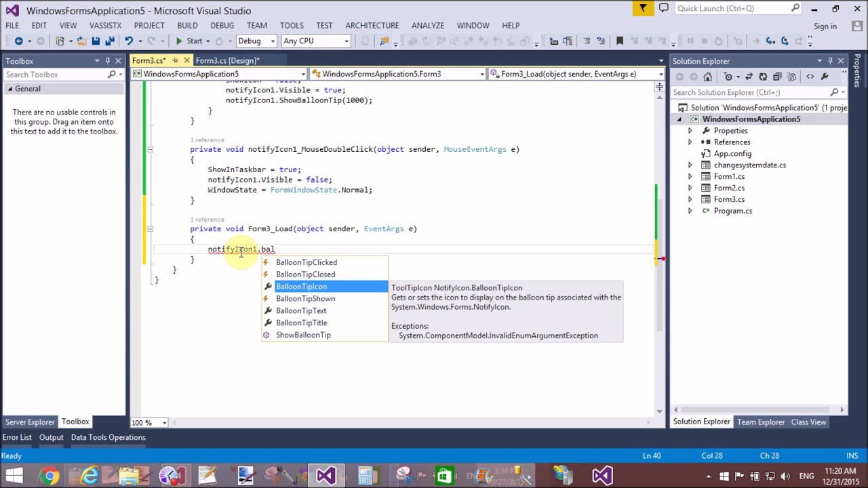Collapse All in Solution Explorer
The image size is (868, 488).
pyautogui.click(x=776, y=76)
